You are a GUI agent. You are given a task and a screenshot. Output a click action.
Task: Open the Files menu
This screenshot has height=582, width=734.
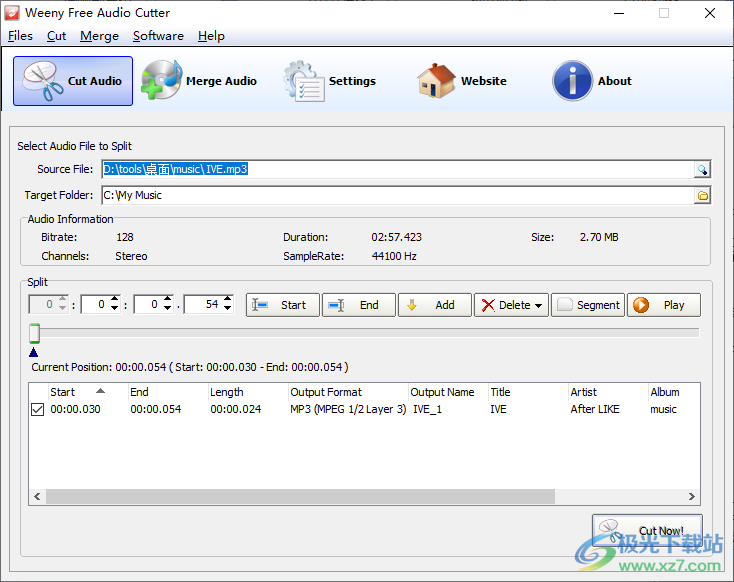click(20, 36)
